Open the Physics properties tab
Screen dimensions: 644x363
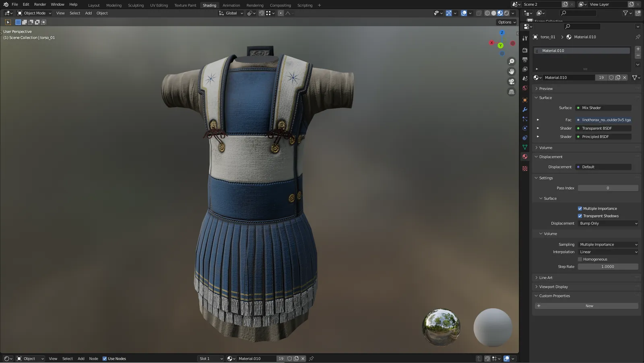(525, 128)
